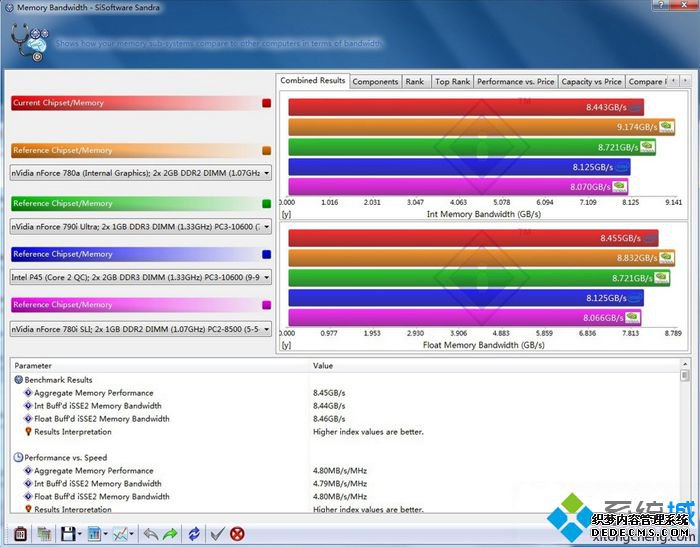Click the red 8.455GB/s Float bandwidth bar
700x547 pixels.
point(473,238)
